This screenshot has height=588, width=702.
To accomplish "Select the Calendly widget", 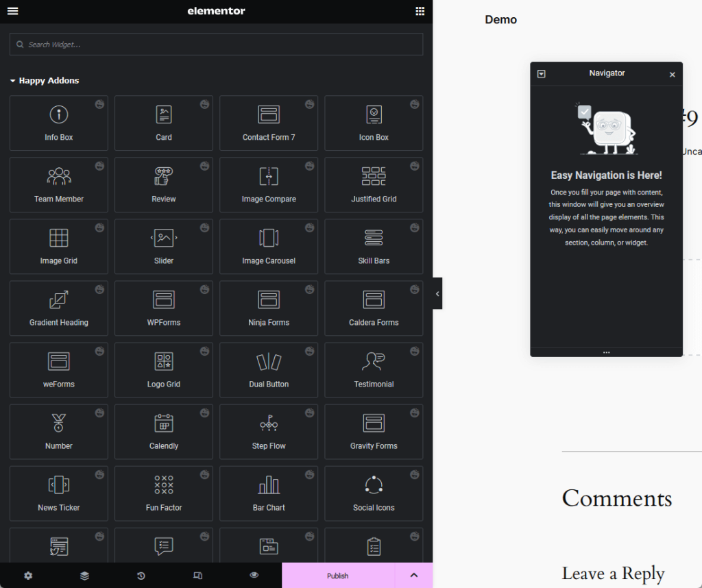I will click(164, 432).
